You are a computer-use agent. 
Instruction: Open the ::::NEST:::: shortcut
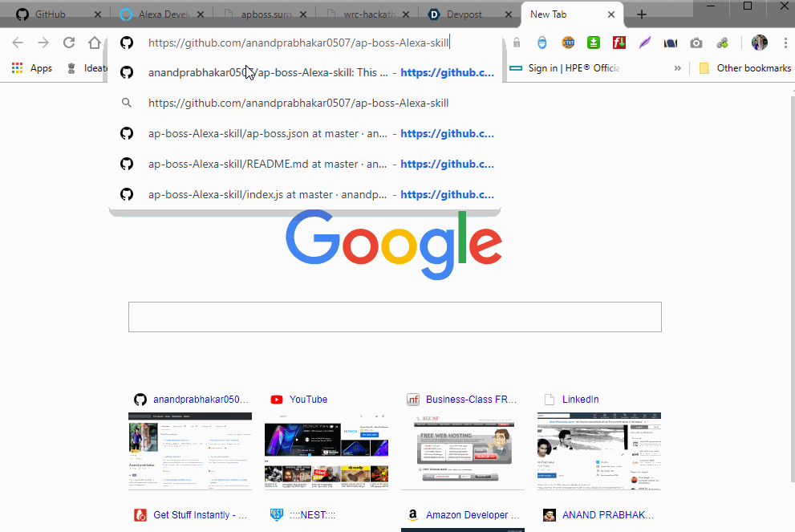pyautogui.click(x=312, y=515)
